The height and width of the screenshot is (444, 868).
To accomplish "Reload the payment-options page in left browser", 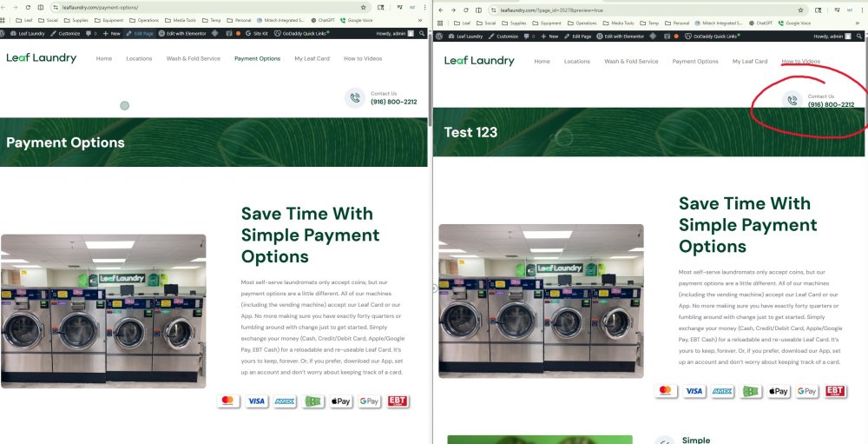I will 28,7.
